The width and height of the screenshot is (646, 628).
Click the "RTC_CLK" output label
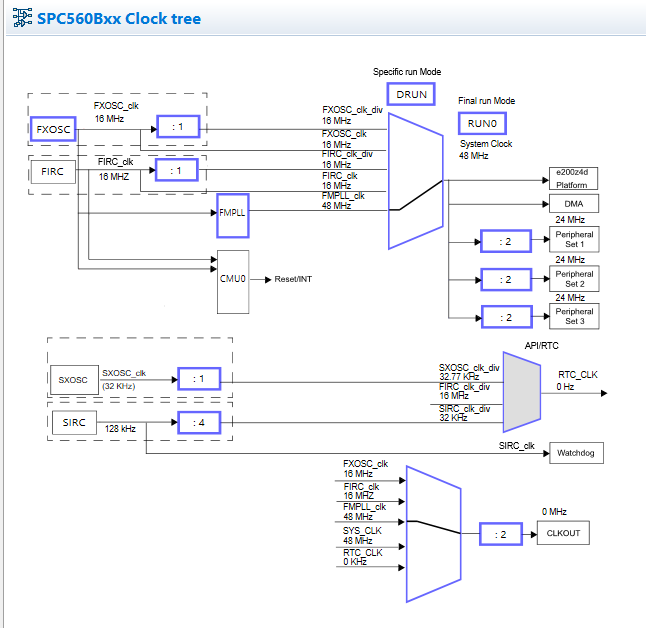578,375
